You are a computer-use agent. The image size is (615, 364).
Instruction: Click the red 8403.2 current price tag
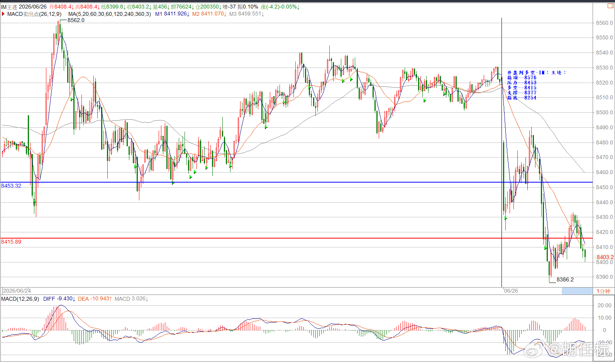pos(605,257)
